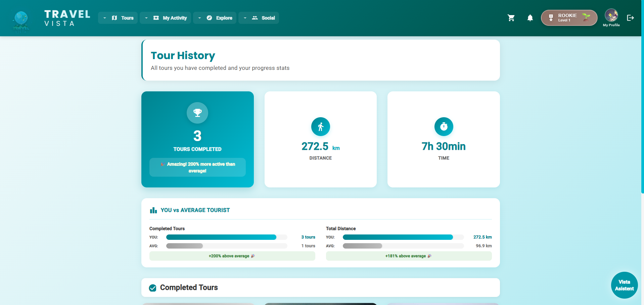Screen dimensions: 644x305
Task: Click the Travel Vista globe logo
Action: (21, 19)
